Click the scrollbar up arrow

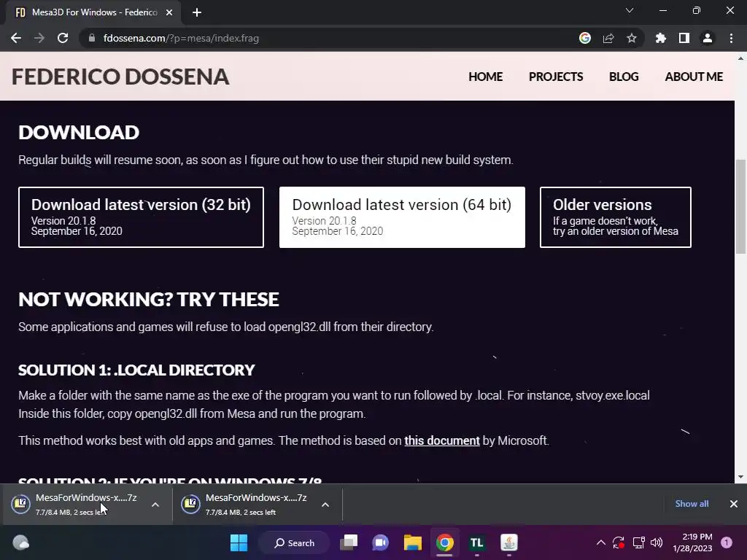740,58
